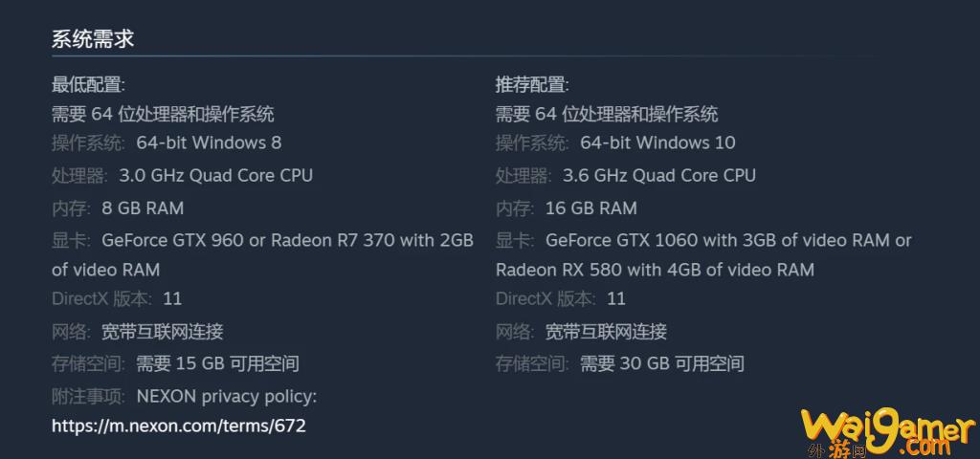The width and height of the screenshot is (980, 459).
Task: Click the 推荐配置 heading
Action: [532, 85]
